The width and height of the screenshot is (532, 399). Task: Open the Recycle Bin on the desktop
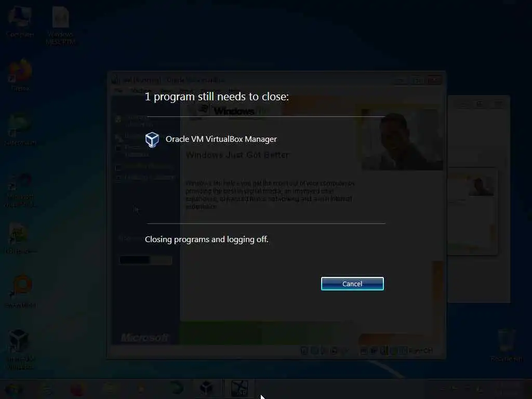506,345
